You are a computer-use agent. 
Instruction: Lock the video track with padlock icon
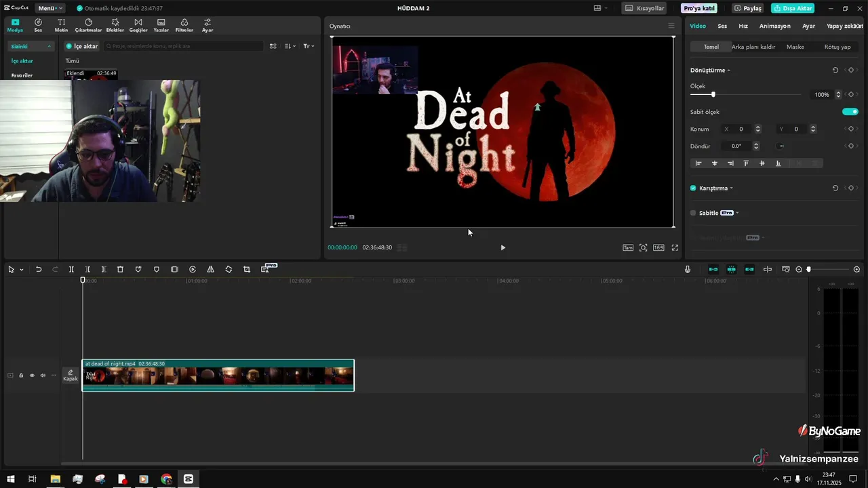click(21, 375)
